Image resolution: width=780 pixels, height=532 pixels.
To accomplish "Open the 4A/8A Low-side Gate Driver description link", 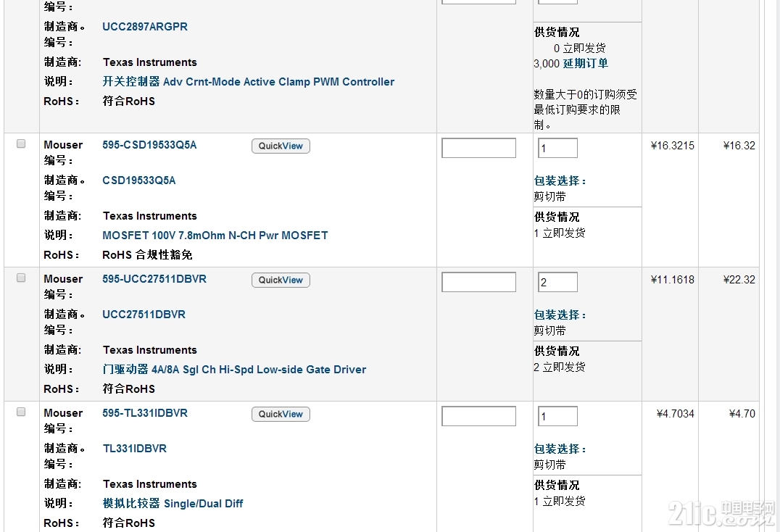I will pos(234,370).
